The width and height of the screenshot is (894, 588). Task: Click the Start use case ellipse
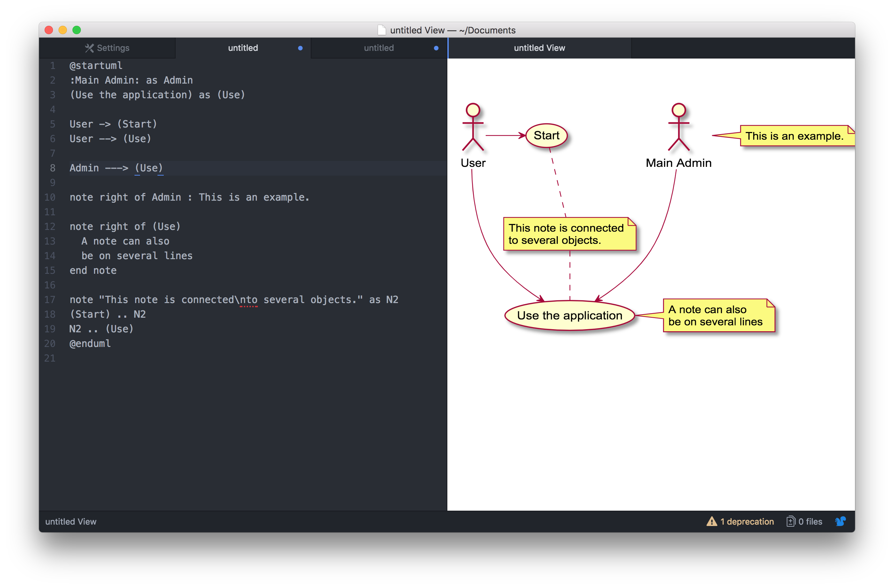tap(547, 136)
